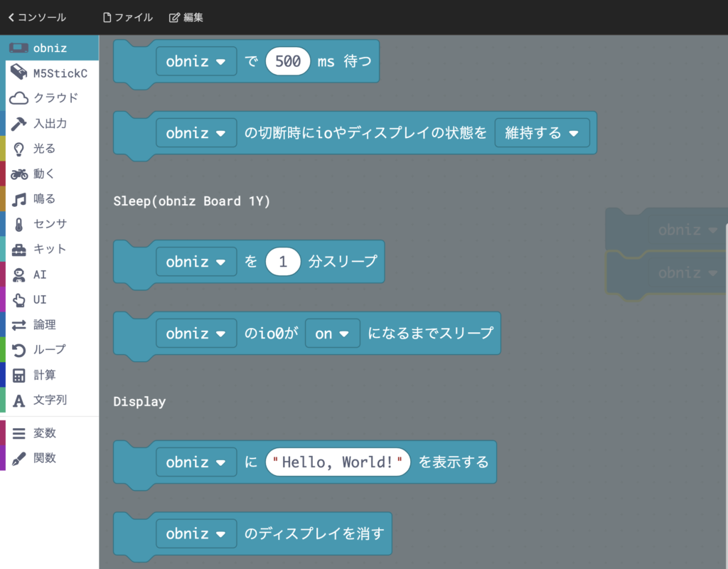This screenshot has height=569, width=728.
Task: Select the 分スリープ block label
Action: coord(343,262)
